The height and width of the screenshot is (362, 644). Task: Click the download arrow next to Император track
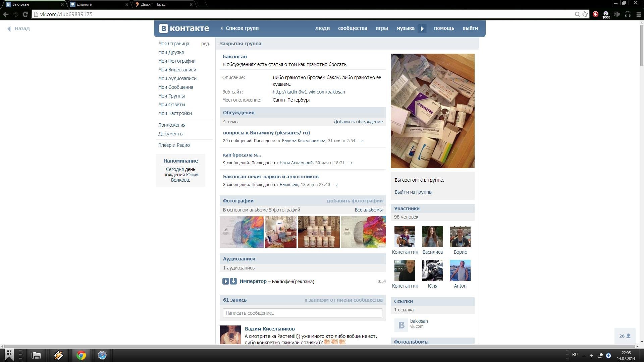click(x=233, y=281)
